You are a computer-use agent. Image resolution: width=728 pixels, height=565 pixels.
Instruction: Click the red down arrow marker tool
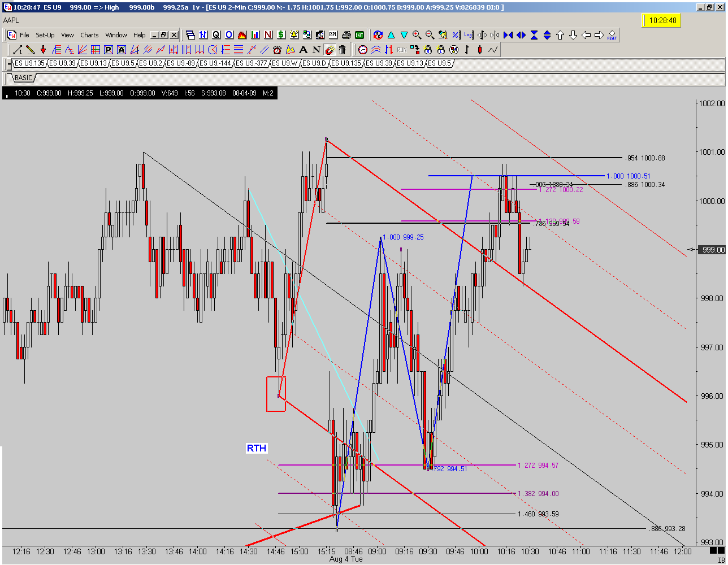[43, 50]
